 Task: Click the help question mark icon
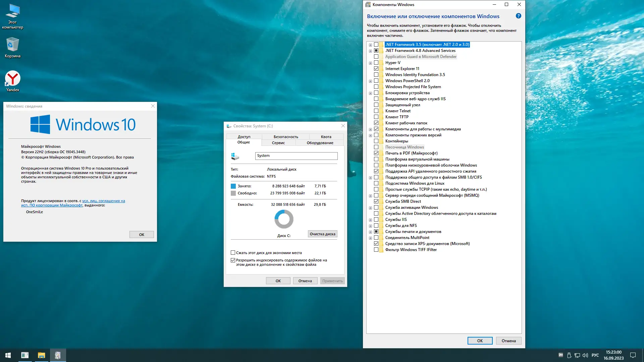tap(518, 16)
